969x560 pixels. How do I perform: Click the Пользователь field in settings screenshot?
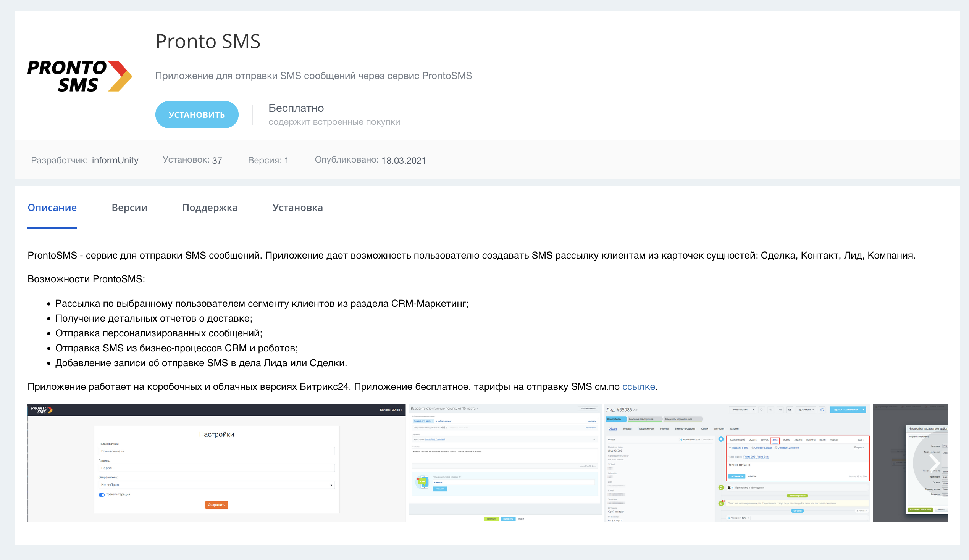tap(216, 451)
